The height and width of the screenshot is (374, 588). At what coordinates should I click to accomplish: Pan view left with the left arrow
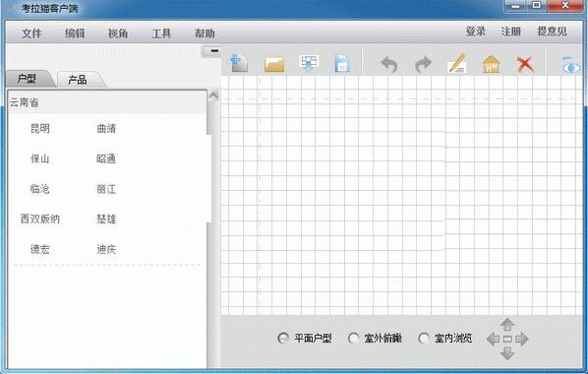point(493,340)
